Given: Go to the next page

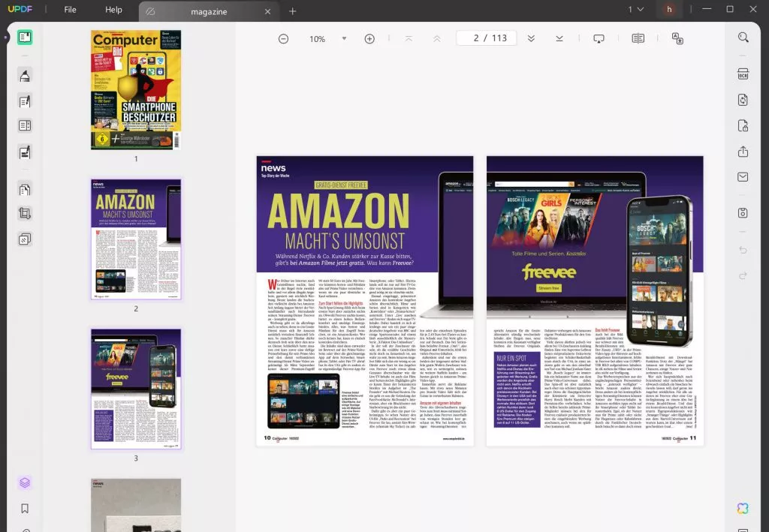Looking at the screenshot, I should tap(531, 39).
